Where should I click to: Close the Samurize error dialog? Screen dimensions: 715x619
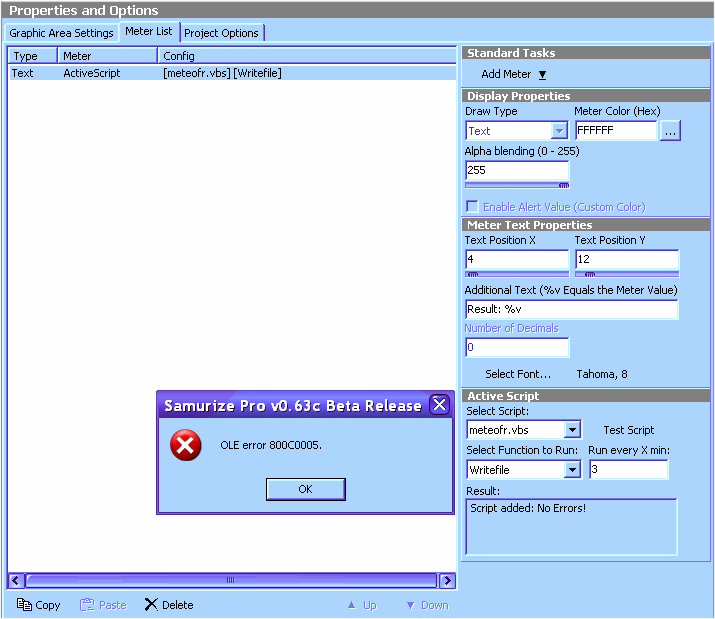point(439,405)
